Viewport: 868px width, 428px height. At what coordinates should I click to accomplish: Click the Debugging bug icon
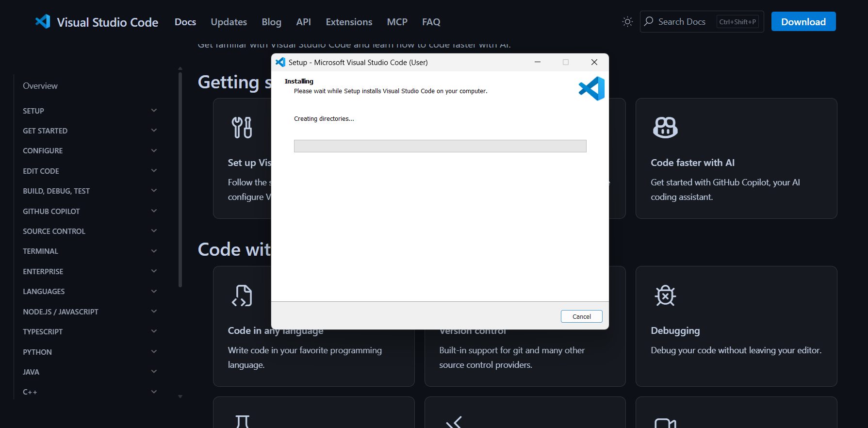click(x=665, y=296)
